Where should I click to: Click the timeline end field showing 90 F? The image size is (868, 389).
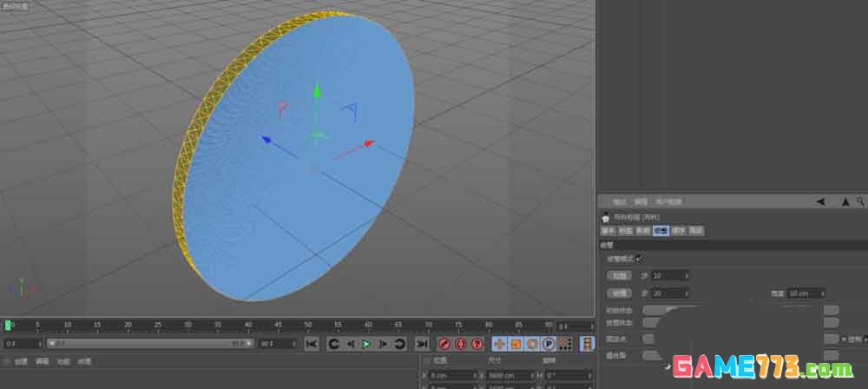[276, 344]
